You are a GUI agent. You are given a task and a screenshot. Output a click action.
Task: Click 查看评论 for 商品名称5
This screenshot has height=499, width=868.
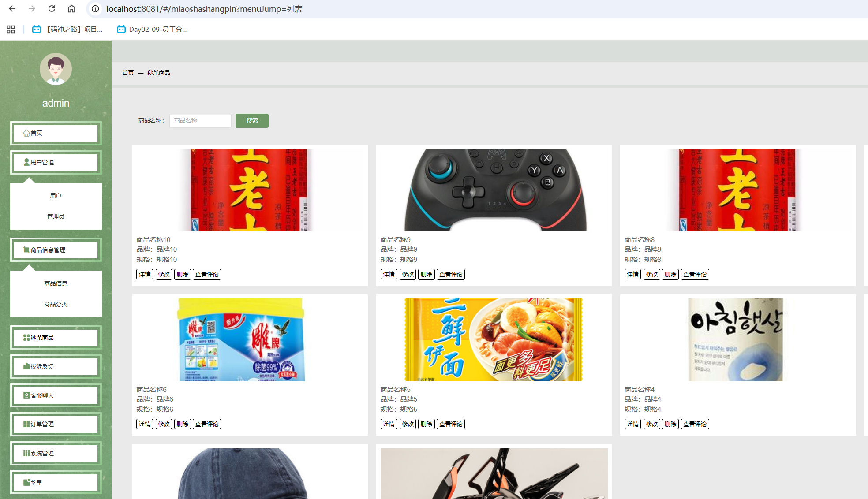coord(450,424)
